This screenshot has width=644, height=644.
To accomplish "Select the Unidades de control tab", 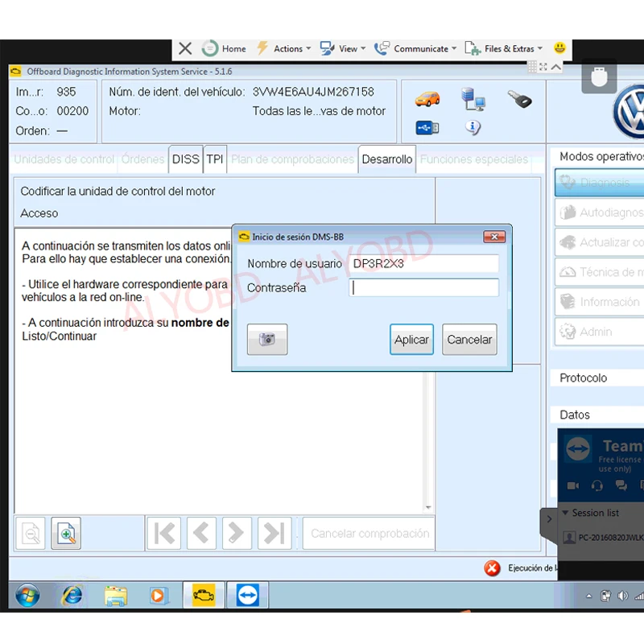I will (x=64, y=159).
